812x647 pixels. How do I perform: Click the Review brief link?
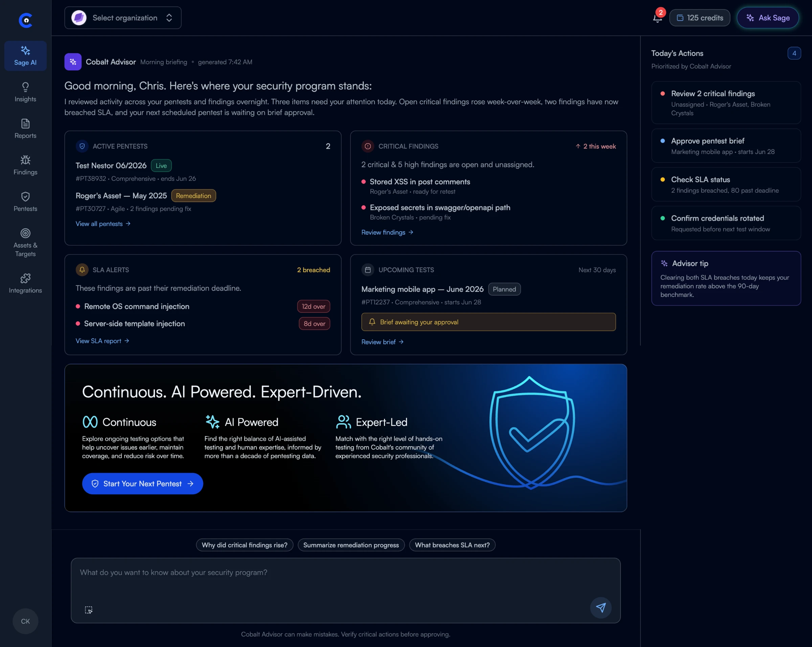coord(382,342)
